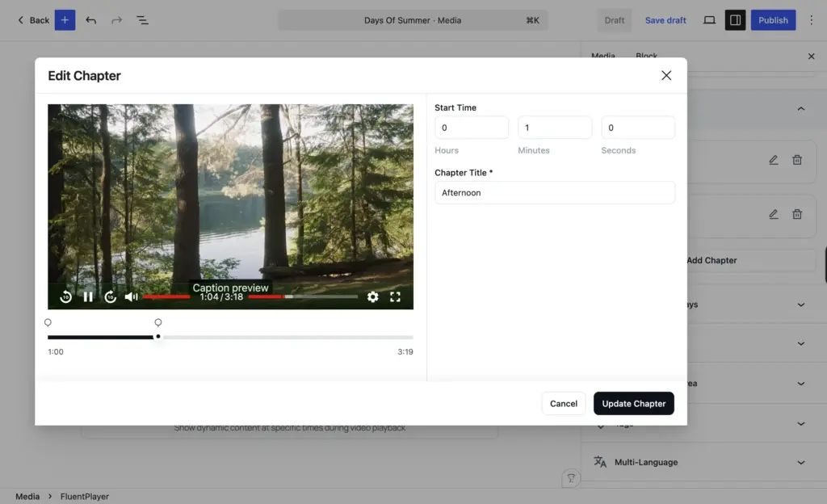
Task: Expand the panel ending in 'ys'
Action: pos(800,304)
